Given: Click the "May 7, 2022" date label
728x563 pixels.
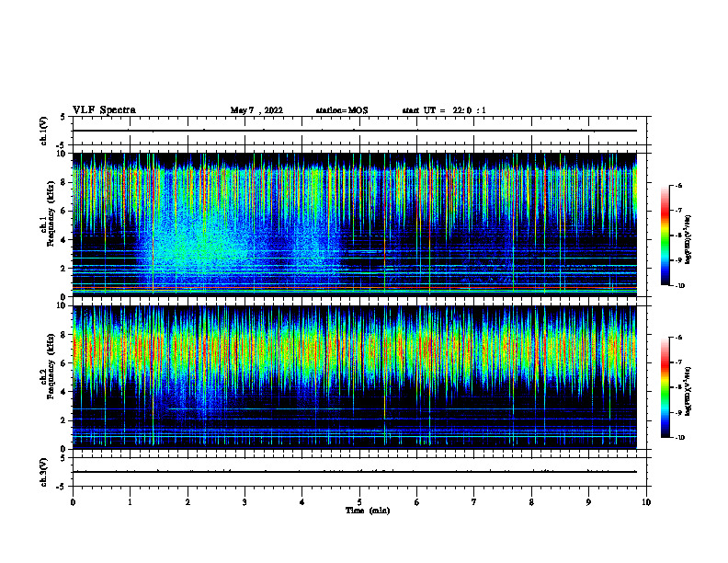Looking at the screenshot, I should pyautogui.click(x=256, y=110).
